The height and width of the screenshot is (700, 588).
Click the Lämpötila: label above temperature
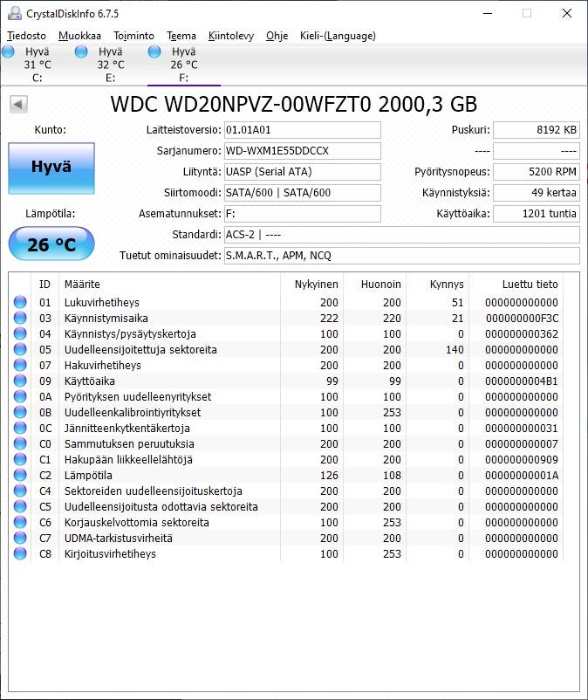click(51, 214)
